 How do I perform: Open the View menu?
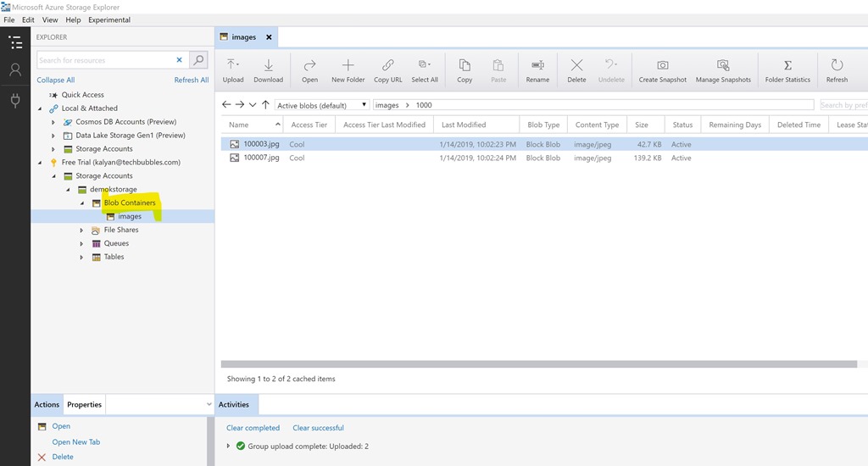(x=50, y=20)
